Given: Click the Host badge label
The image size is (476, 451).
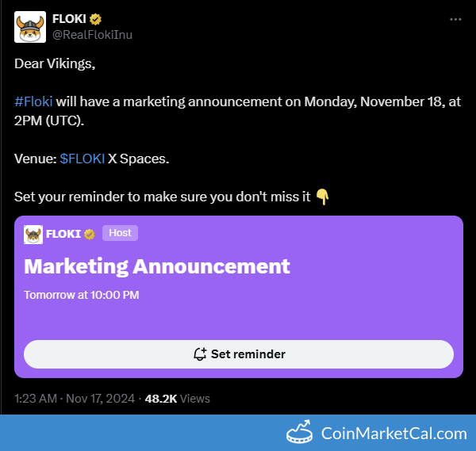Looking at the screenshot, I should tap(120, 233).
